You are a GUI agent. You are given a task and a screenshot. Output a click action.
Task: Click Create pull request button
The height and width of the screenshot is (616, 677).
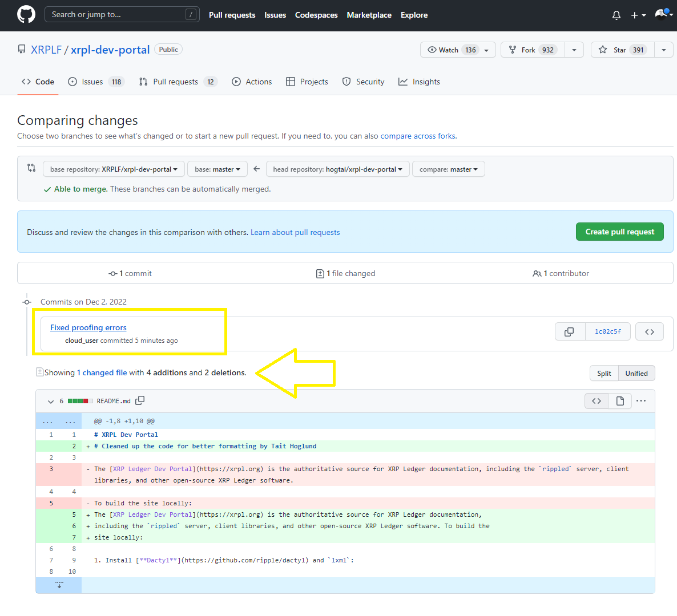point(619,232)
